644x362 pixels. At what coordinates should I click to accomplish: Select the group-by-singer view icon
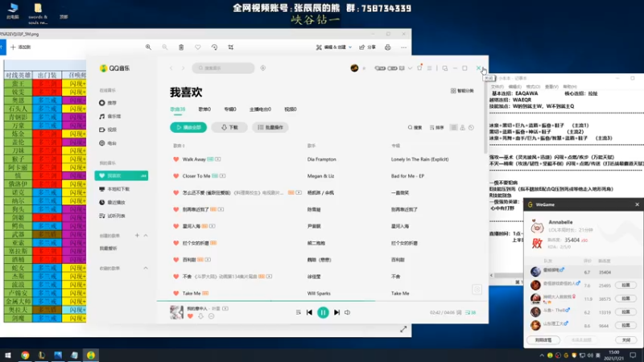462,128
